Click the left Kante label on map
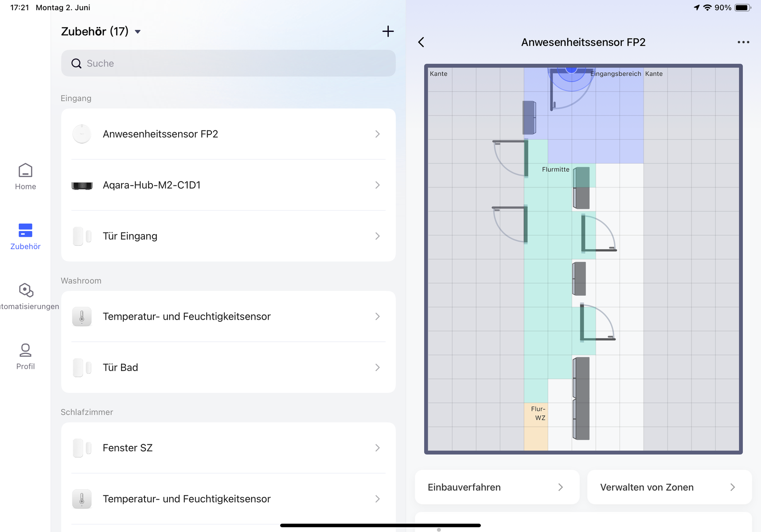761x532 pixels. [x=438, y=74]
